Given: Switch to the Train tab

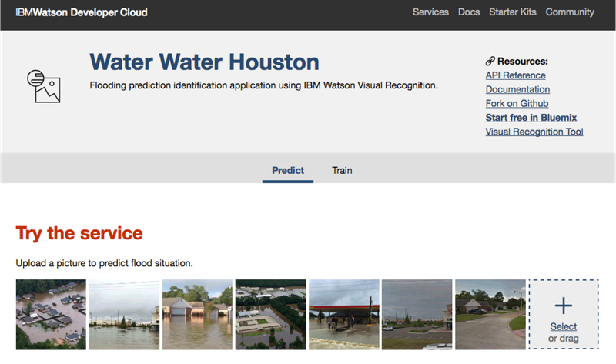Looking at the screenshot, I should [342, 170].
